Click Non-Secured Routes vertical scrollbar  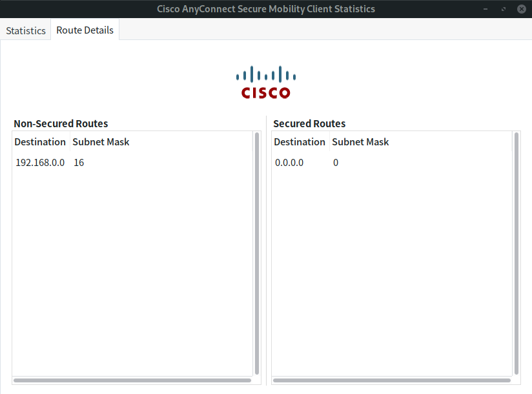(257, 253)
